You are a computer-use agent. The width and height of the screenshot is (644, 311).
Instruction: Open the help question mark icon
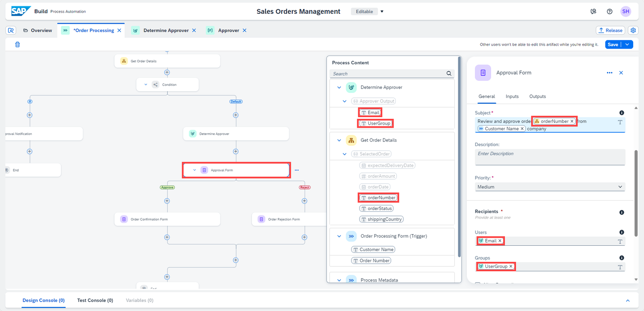[610, 12]
